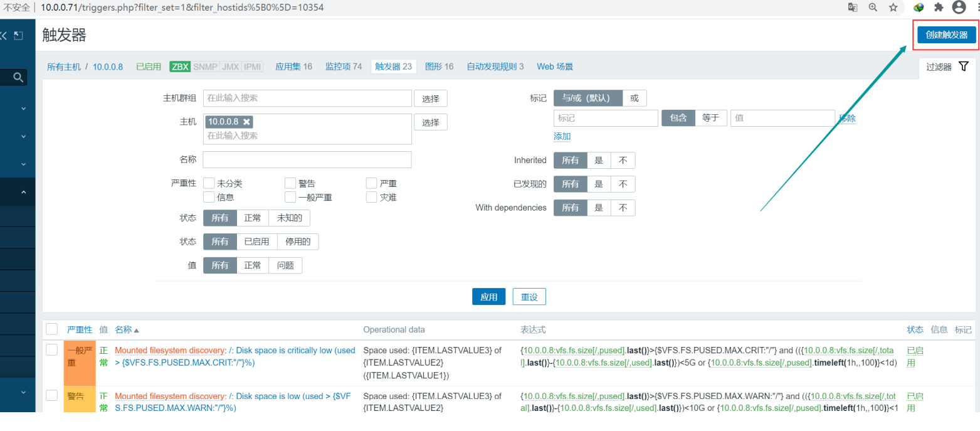Set With dependencies filter to 是
The width and height of the screenshot is (980, 431).
[x=599, y=208]
